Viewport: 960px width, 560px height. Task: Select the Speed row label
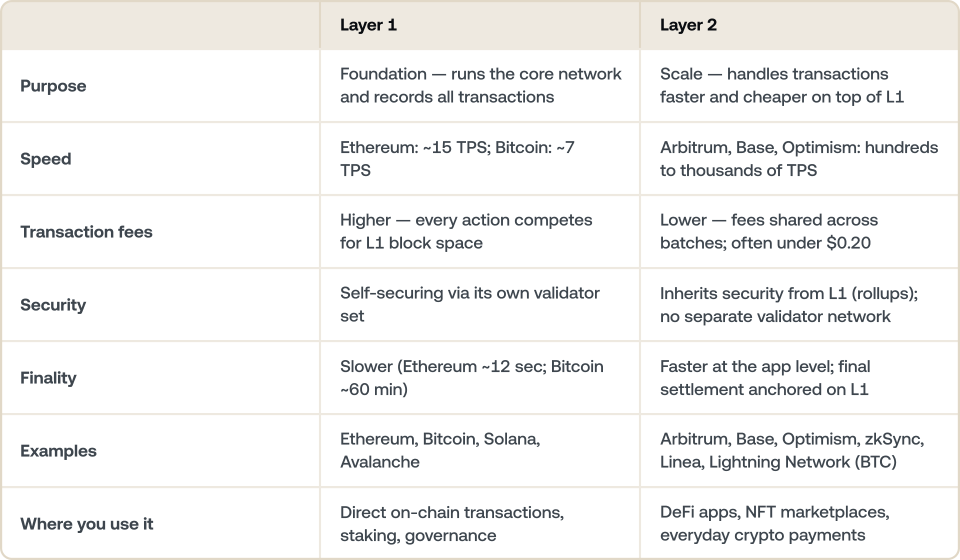click(45, 159)
